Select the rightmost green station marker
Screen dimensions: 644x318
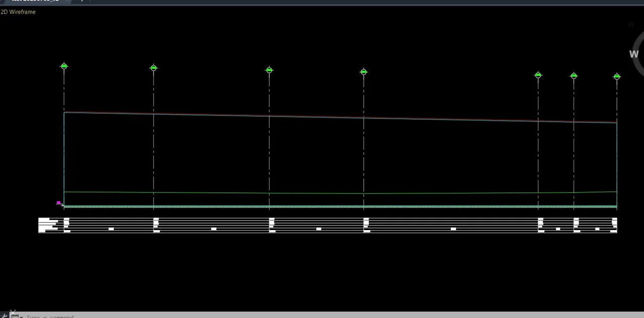tap(617, 77)
